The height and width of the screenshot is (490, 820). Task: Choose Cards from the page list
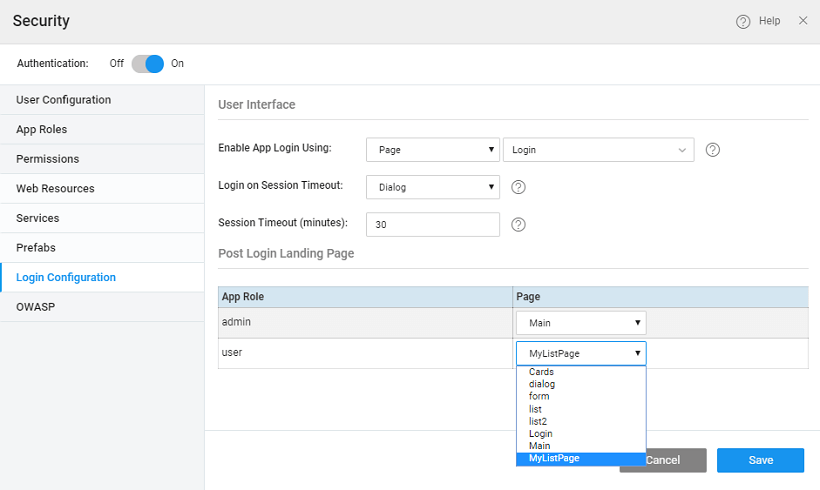(x=541, y=372)
